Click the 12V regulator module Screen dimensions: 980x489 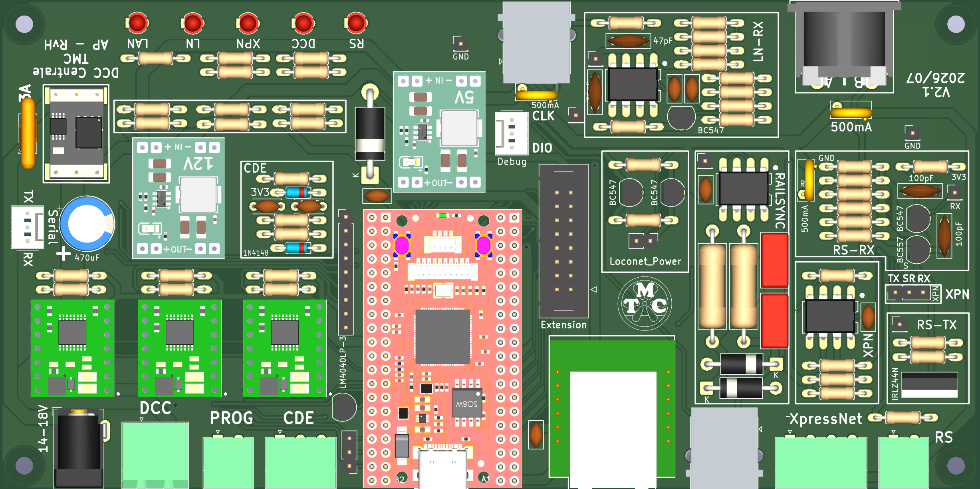click(x=179, y=198)
